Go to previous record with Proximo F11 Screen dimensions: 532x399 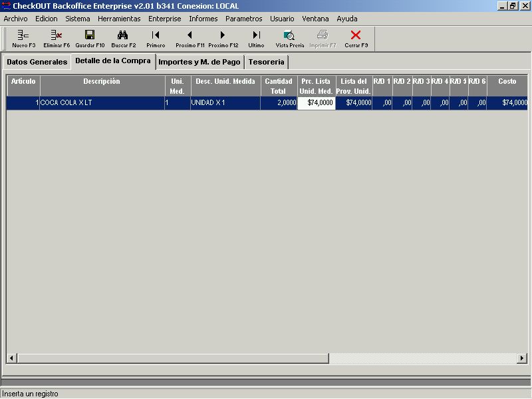pos(190,39)
